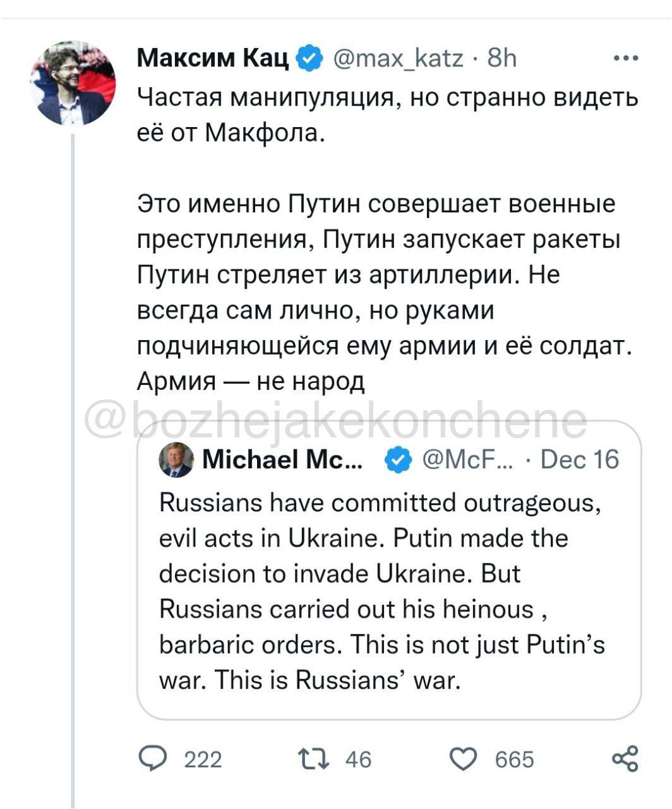This screenshot has width=672, height=809.
Task: Click the @max_katz handle
Action: 397,59
